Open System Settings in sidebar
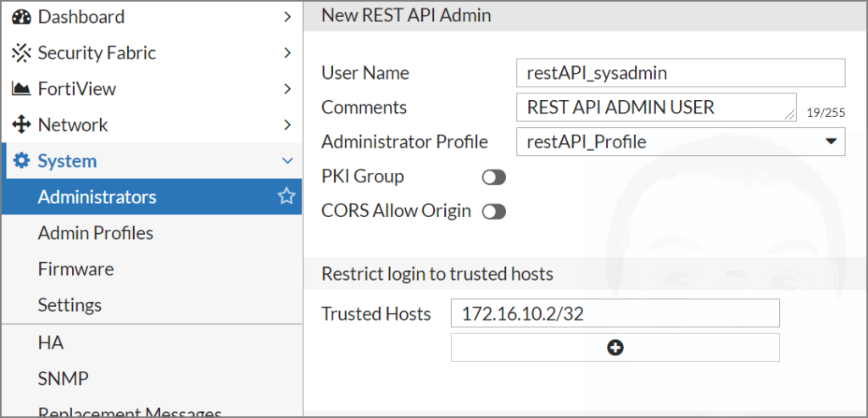 click(70, 305)
